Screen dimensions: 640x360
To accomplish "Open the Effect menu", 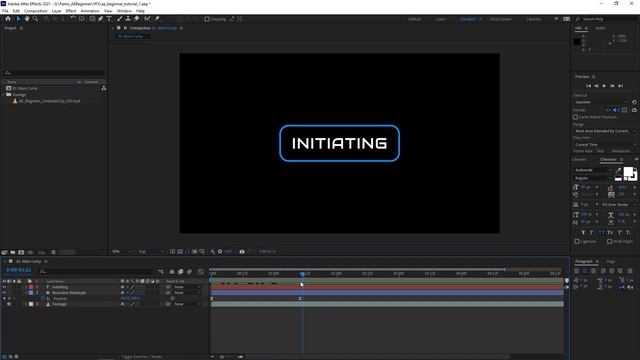I will coord(71,11).
